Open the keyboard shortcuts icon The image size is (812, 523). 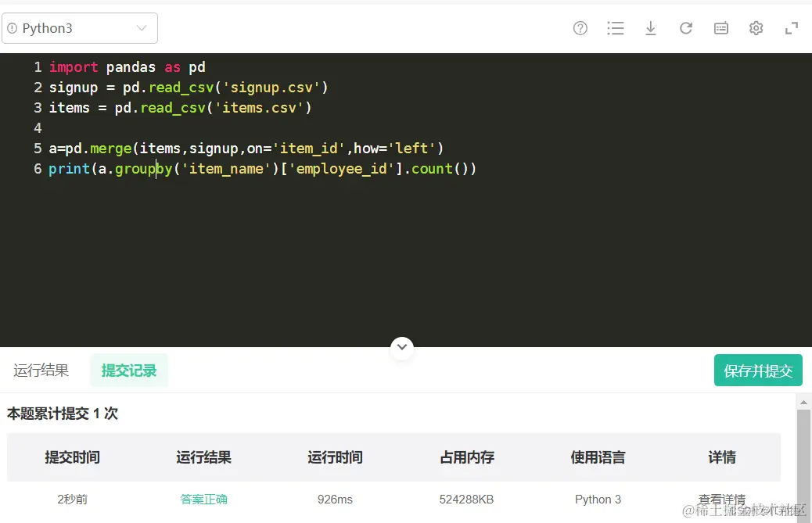pyautogui.click(x=720, y=28)
